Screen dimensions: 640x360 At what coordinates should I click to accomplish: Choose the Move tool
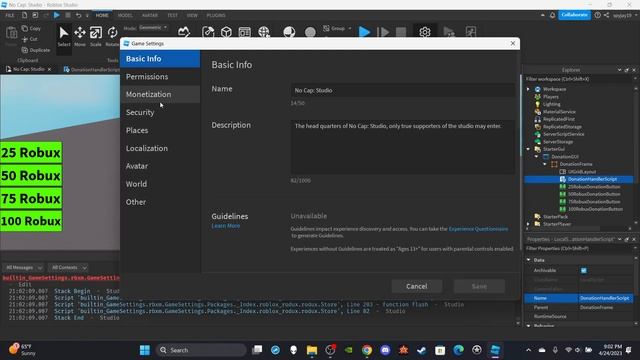tap(80, 36)
